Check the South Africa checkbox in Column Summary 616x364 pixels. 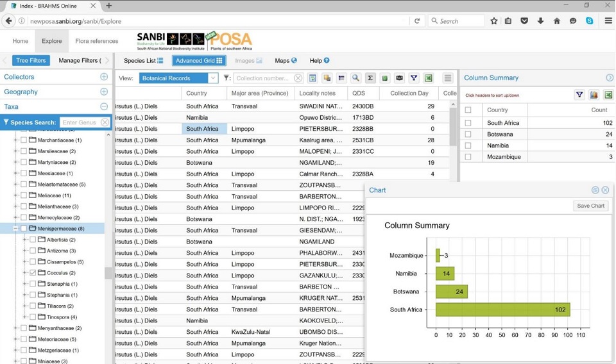468,123
